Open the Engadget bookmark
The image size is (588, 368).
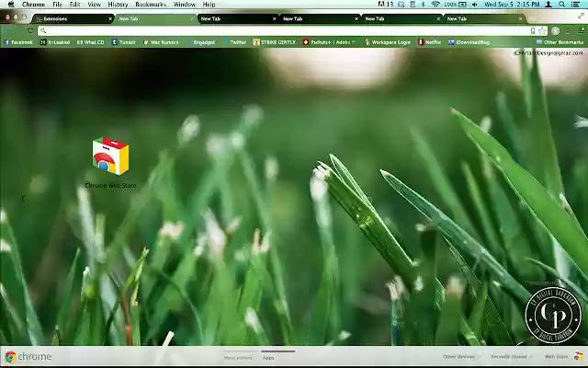click(201, 42)
